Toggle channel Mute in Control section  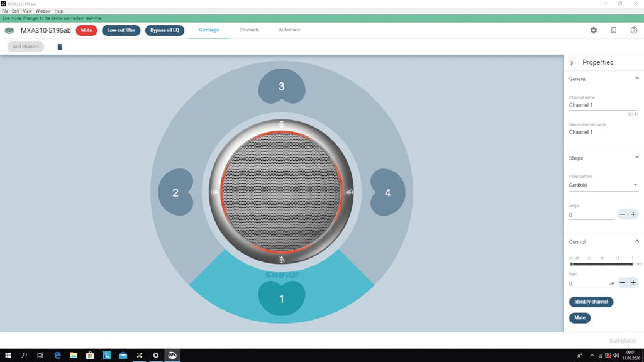click(580, 317)
